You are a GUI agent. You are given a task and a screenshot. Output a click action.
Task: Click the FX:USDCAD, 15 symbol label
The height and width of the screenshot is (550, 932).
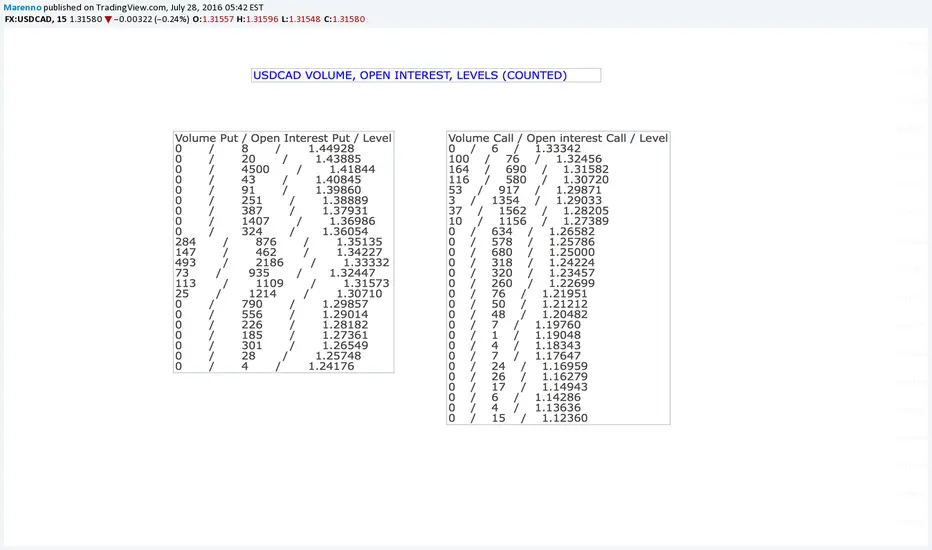point(36,19)
